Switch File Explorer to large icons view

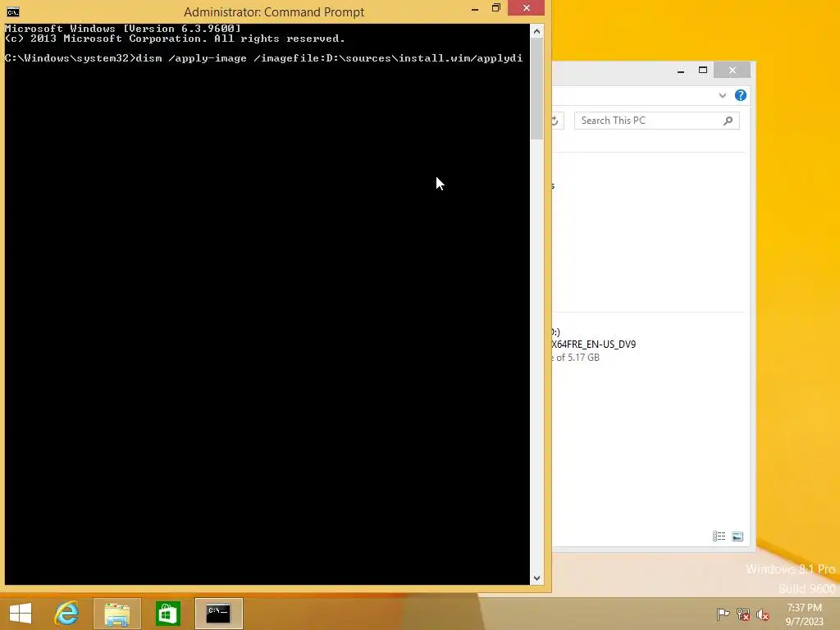click(737, 536)
